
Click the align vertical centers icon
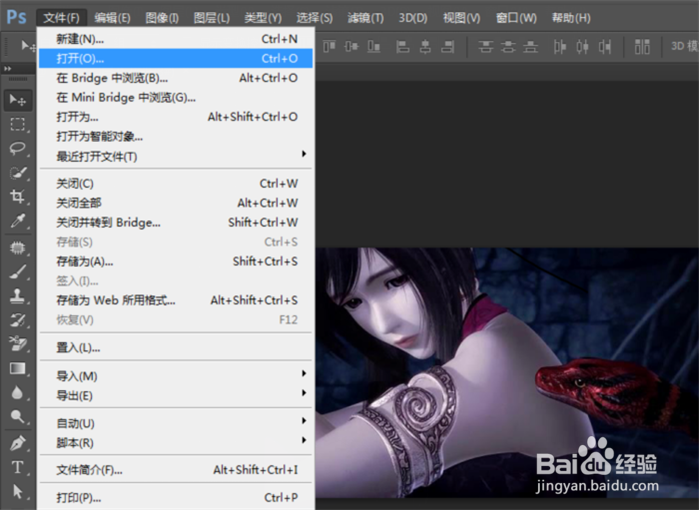pyautogui.click(x=351, y=46)
